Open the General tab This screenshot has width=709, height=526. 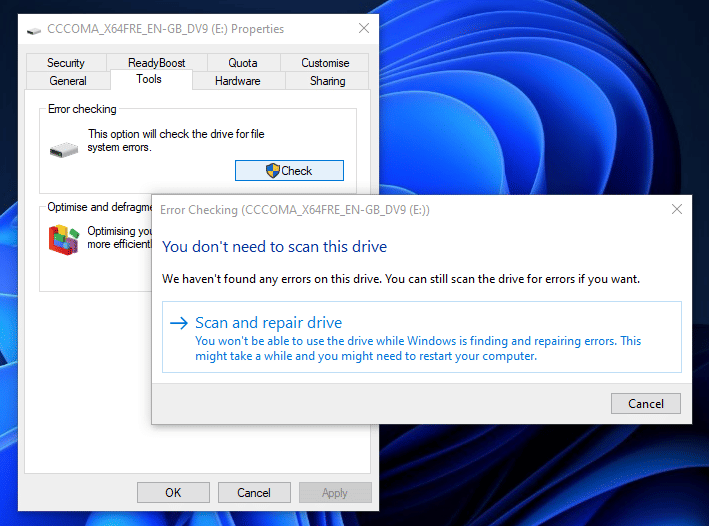(68, 81)
